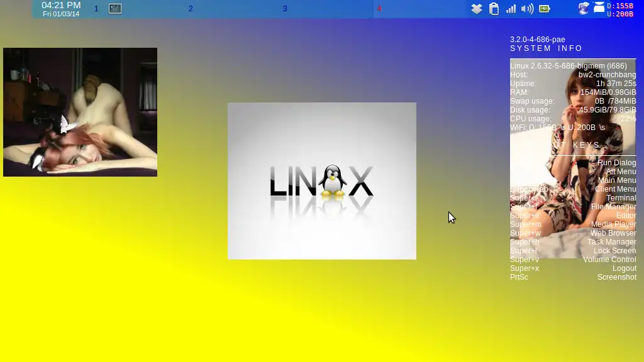Click the Lock Screen shortcut entry

[x=614, y=251]
